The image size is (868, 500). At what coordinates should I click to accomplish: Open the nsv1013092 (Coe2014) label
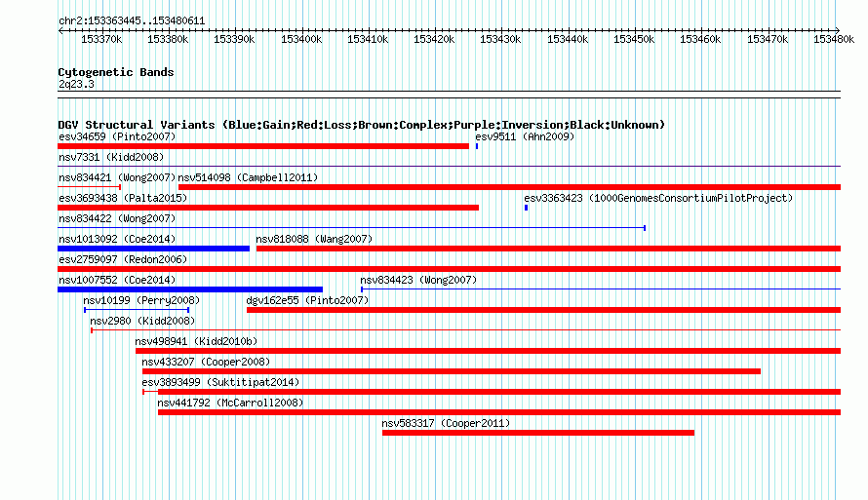click(117, 239)
